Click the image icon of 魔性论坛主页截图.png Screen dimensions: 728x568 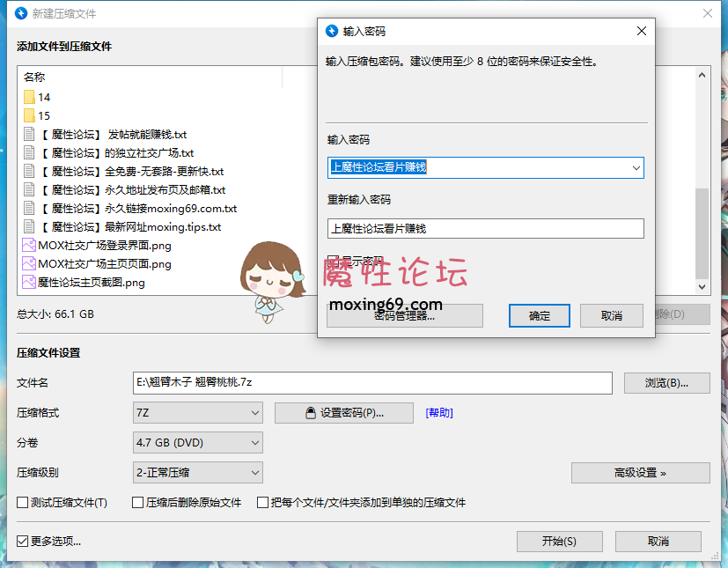tap(28, 282)
